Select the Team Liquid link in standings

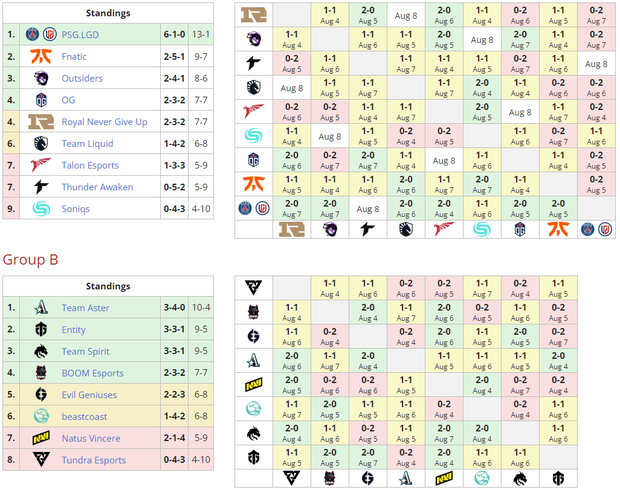click(x=87, y=144)
